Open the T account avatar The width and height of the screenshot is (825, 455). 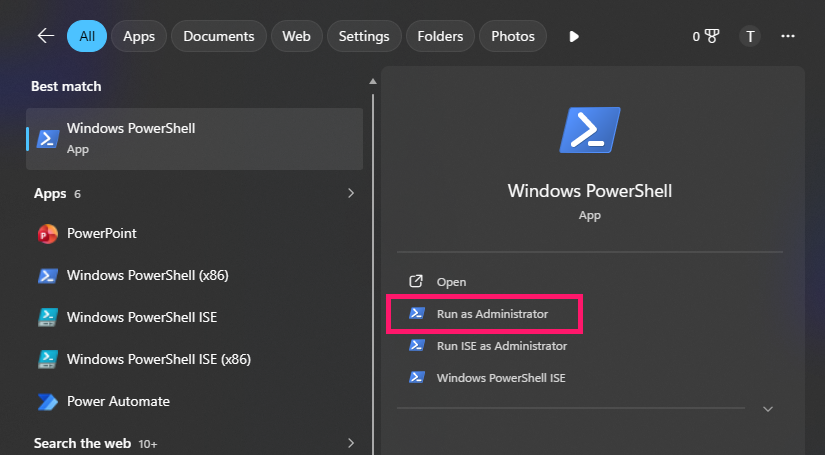[750, 36]
